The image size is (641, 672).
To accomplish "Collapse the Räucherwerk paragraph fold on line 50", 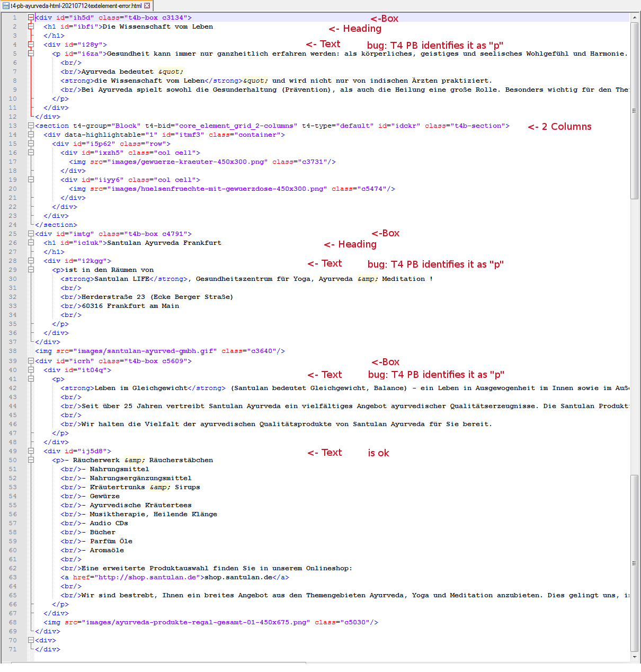I will click(31, 460).
